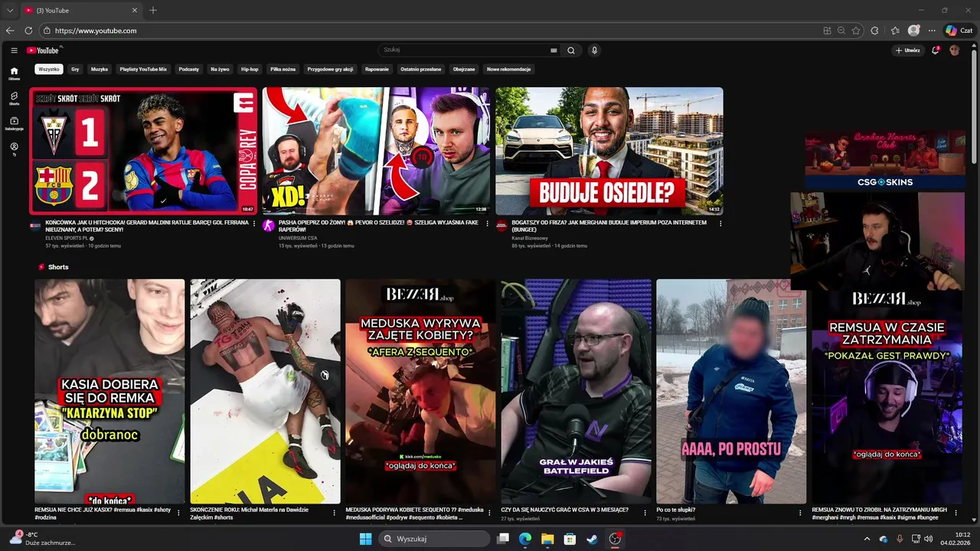The height and width of the screenshot is (551, 980).
Task: Open options for Po co te słupki short
Action: click(801, 513)
